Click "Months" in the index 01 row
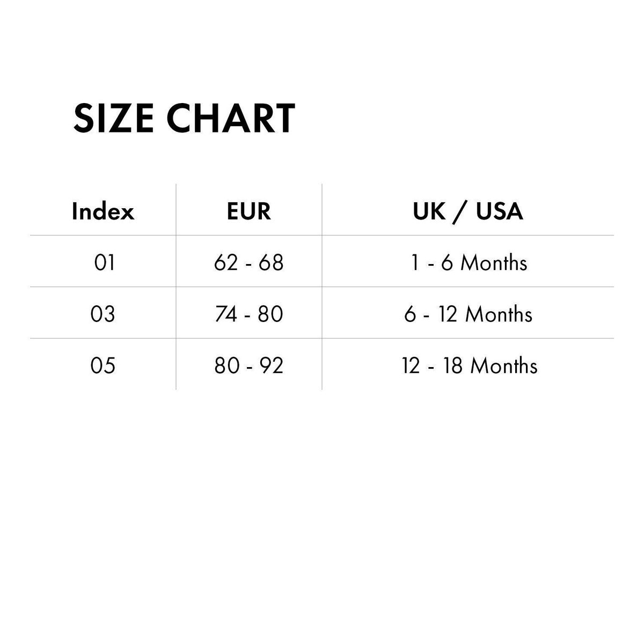 (x=494, y=263)
